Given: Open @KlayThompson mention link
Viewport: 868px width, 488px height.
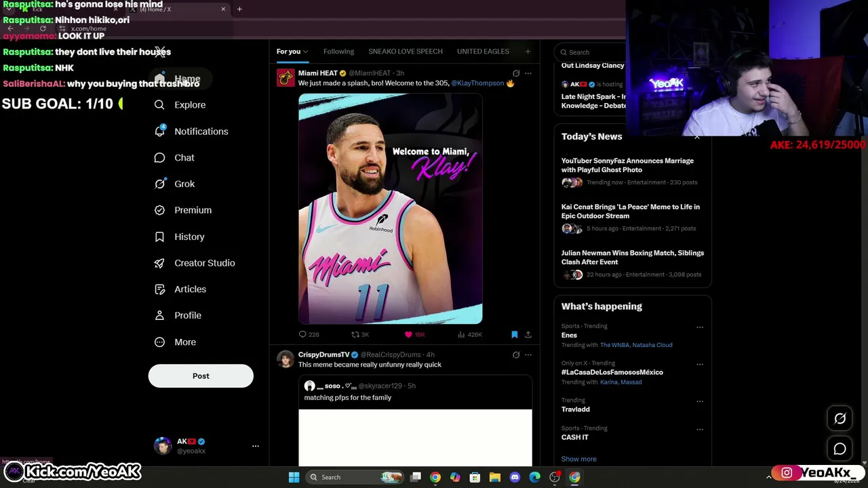Looking at the screenshot, I should 477,83.
